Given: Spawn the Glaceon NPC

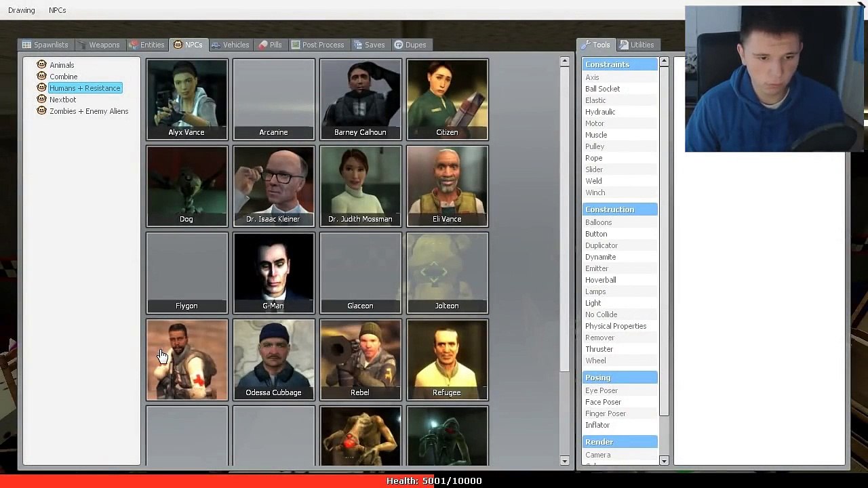Looking at the screenshot, I should [360, 272].
